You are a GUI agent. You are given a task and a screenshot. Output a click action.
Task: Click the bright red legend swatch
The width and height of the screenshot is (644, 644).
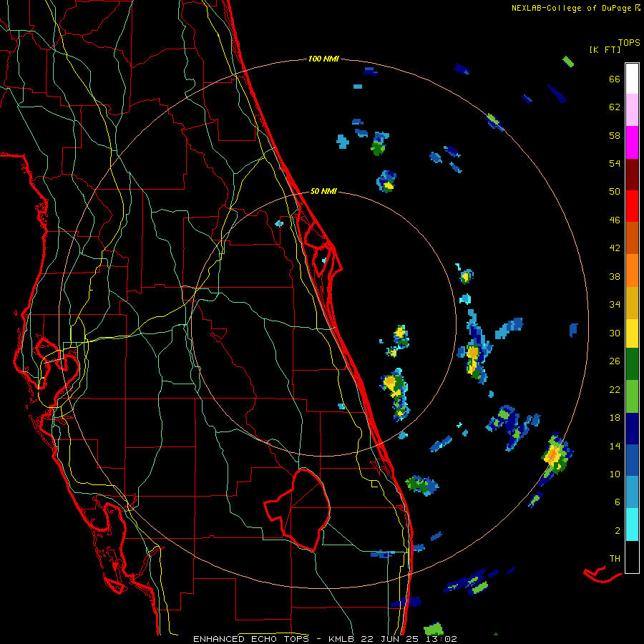(632, 206)
